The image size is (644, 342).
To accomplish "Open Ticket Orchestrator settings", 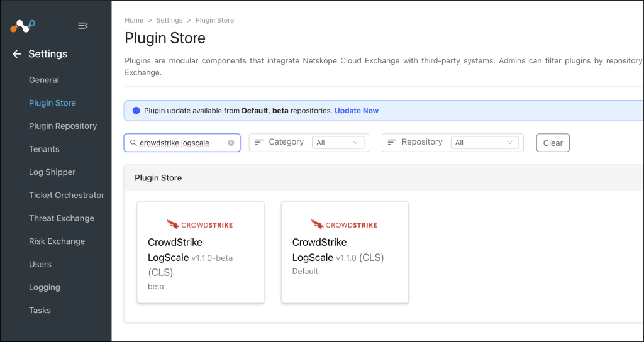I will (67, 195).
